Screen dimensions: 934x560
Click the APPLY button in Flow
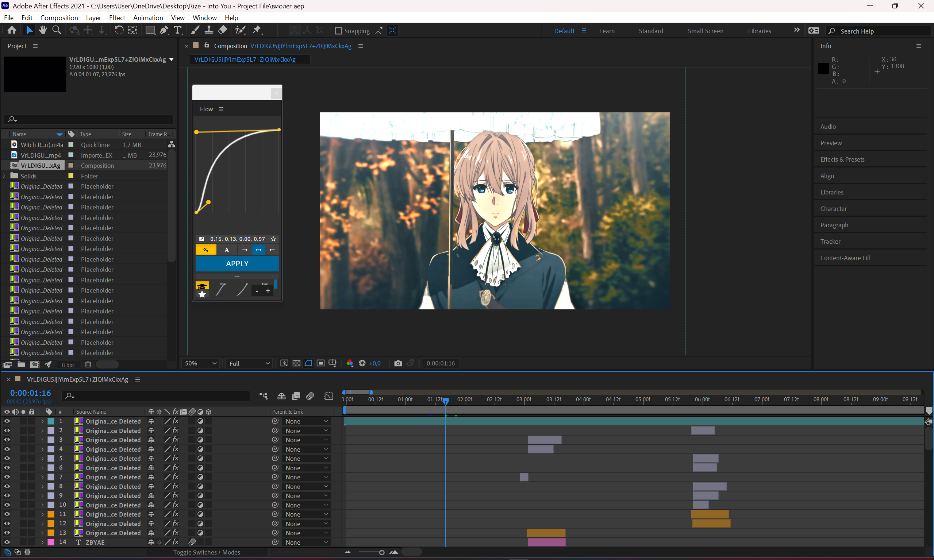pos(237,263)
